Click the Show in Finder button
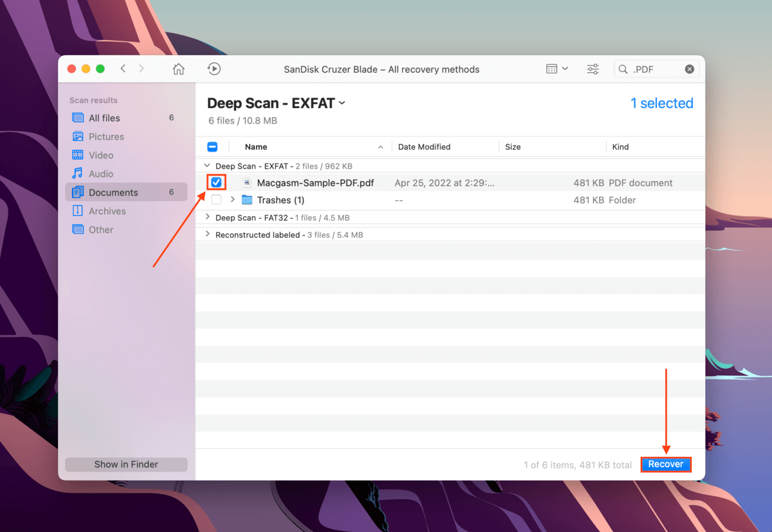This screenshot has width=772, height=532. tap(126, 464)
